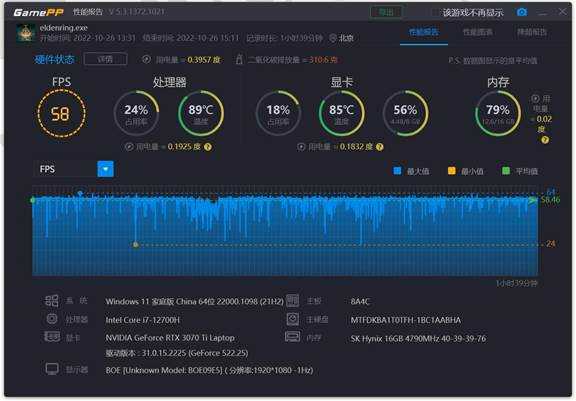576x401 pixels.
Task: Click the memory module icon beside SK Hynix
Action: (x=292, y=336)
